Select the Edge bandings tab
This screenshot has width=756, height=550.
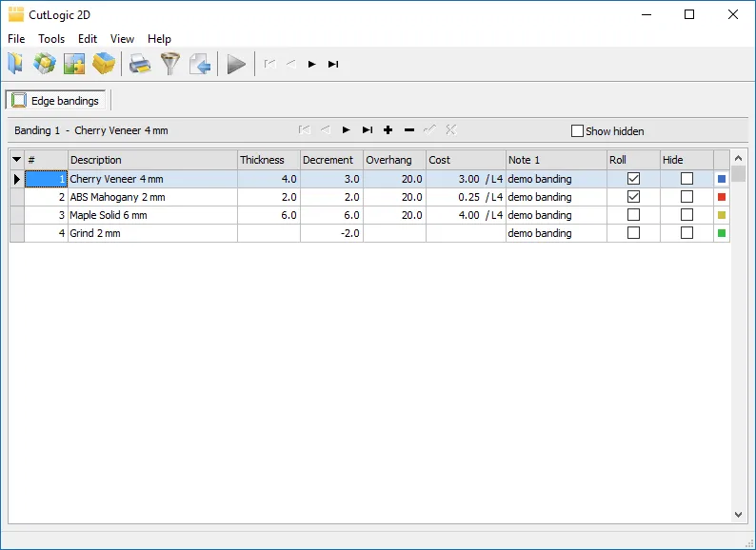pyautogui.click(x=56, y=101)
